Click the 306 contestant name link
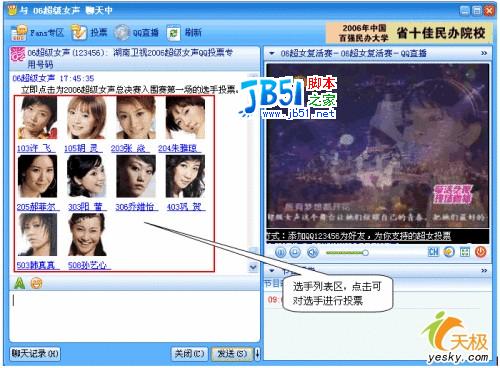The width and height of the screenshot is (500, 368). [x=137, y=207]
